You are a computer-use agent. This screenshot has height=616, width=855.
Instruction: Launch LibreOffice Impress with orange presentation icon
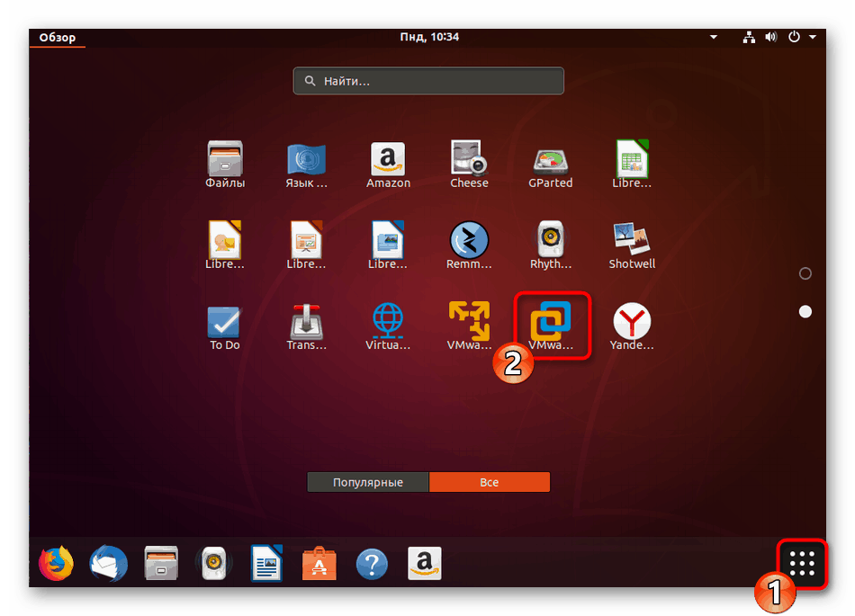(x=306, y=246)
